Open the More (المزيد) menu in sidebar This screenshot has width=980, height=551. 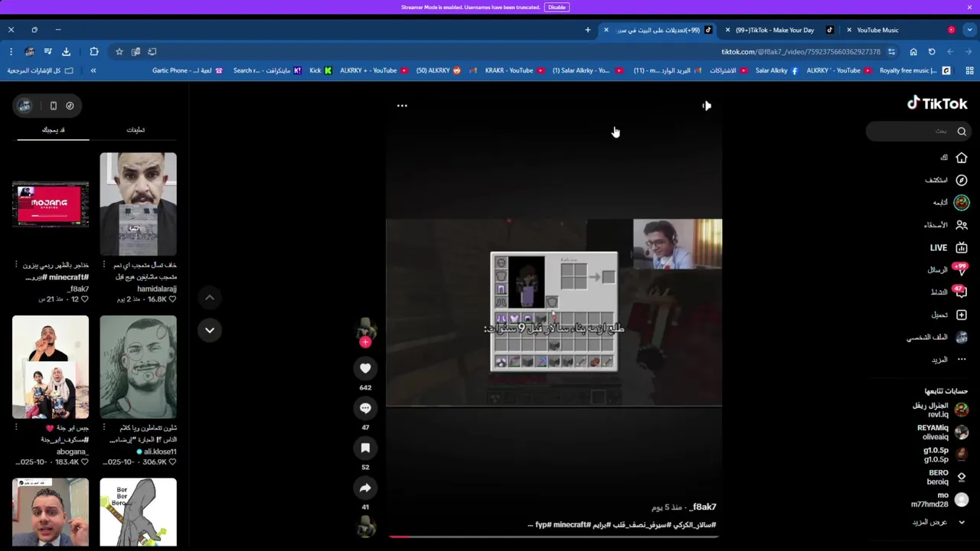click(x=949, y=360)
